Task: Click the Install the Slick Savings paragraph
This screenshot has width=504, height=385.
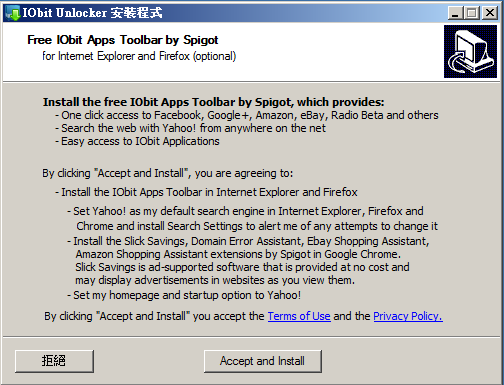Action: tap(248, 261)
